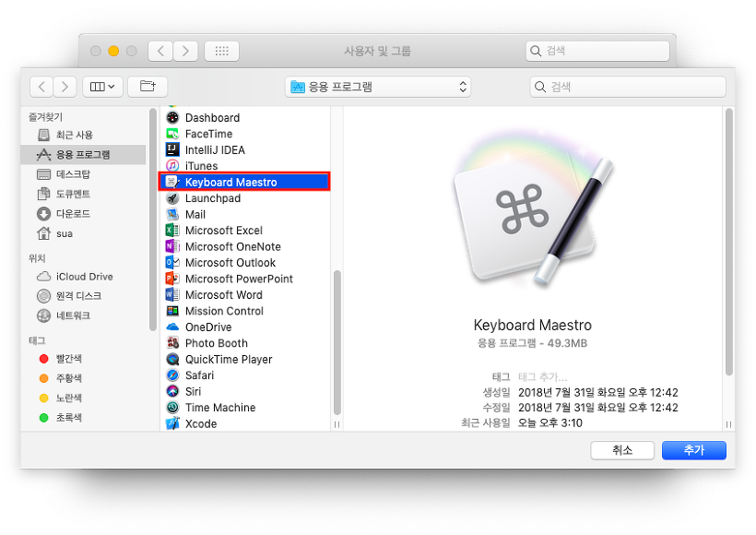Select the Siri app icon
756x535 pixels.
point(172,391)
